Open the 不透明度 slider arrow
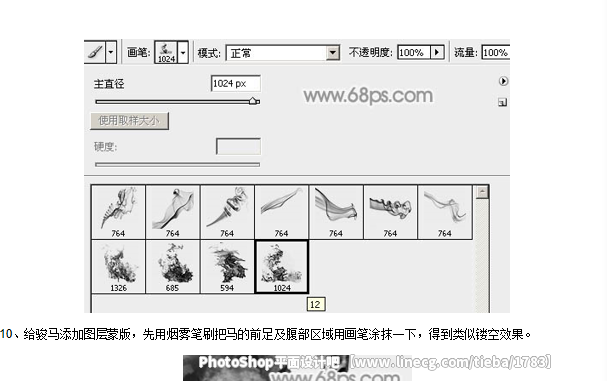The height and width of the screenshot is (381, 607). pyautogui.click(x=437, y=52)
